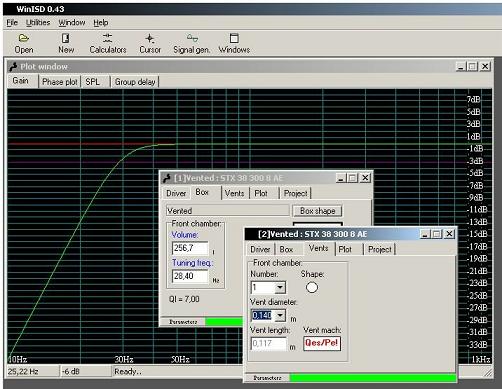Select Vents tab in [2]Vented window
The width and height of the screenshot is (502, 389).
pyautogui.click(x=319, y=248)
